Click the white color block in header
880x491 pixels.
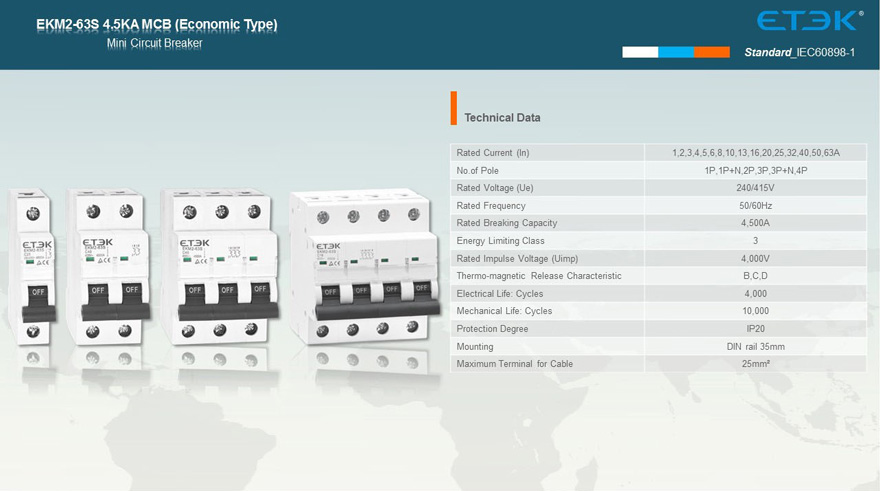pos(640,52)
